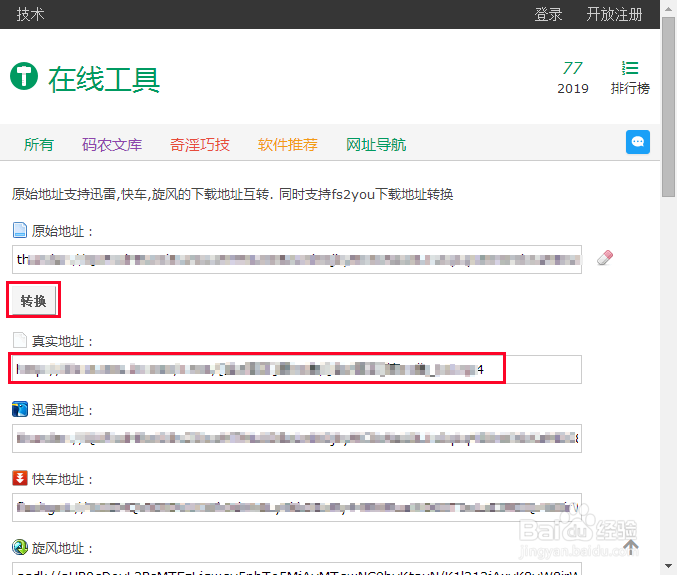The height and width of the screenshot is (575, 677).
Task: Click the blue document icon beside 原始地址
Action: [19, 231]
